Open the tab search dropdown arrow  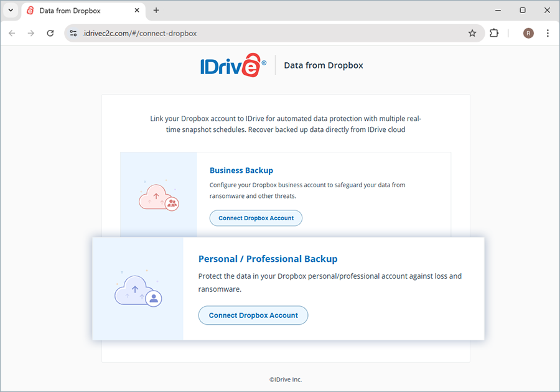pos(11,11)
